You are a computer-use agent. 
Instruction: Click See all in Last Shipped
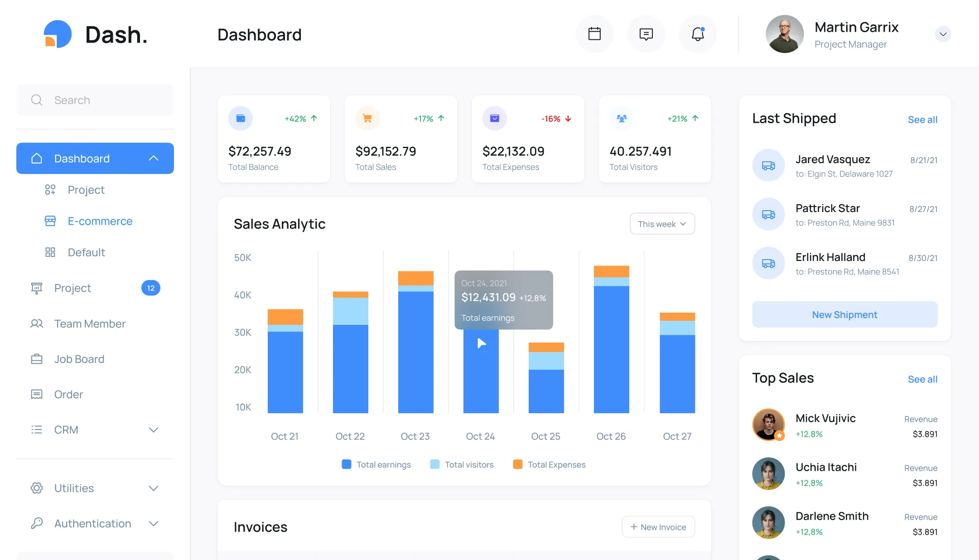922,120
